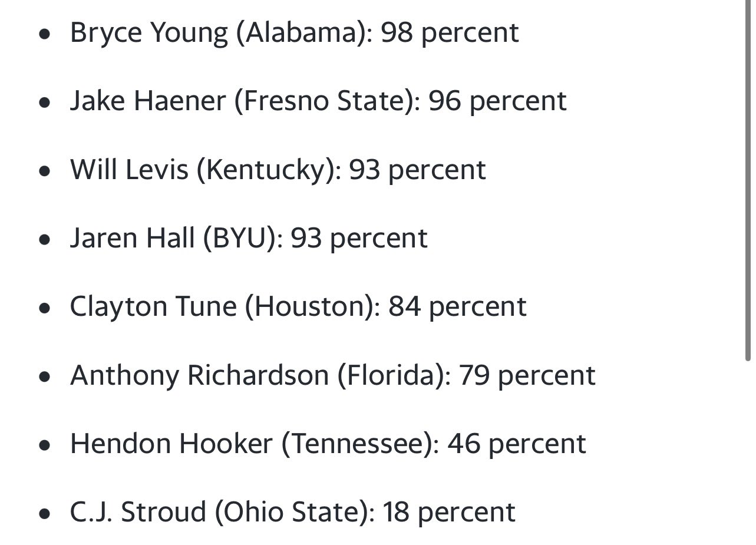Click the bullet beside Anthony Richardson
The image size is (756, 545).
pos(45,377)
